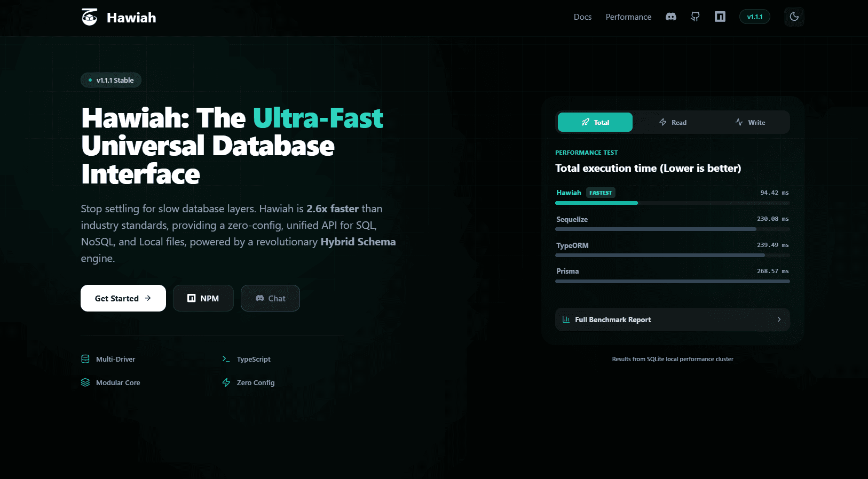This screenshot has height=479, width=868.
Task: Click the Hawiah logo icon
Action: click(90, 17)
